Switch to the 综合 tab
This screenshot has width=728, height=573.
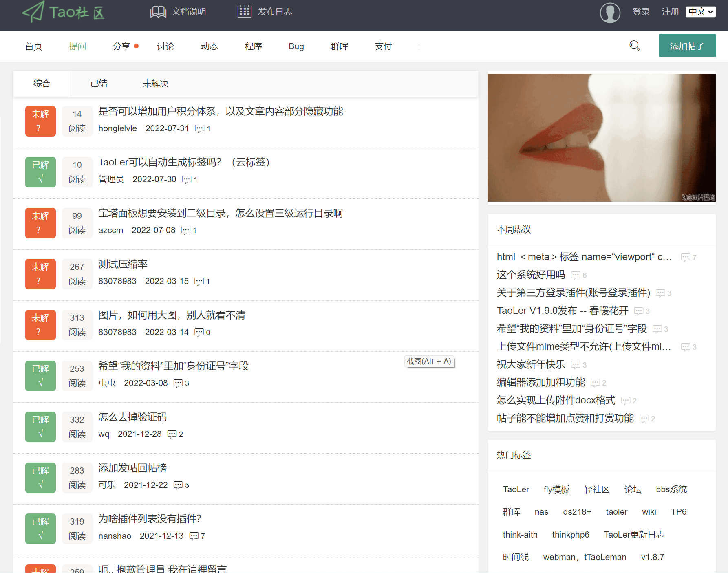click(x=42, y=84)
